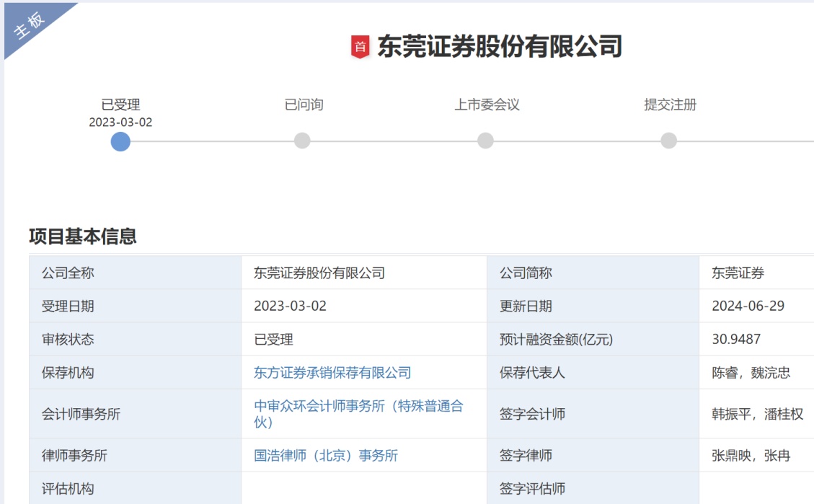Click the red 首 badge icon beside company title

click(360, 47)
